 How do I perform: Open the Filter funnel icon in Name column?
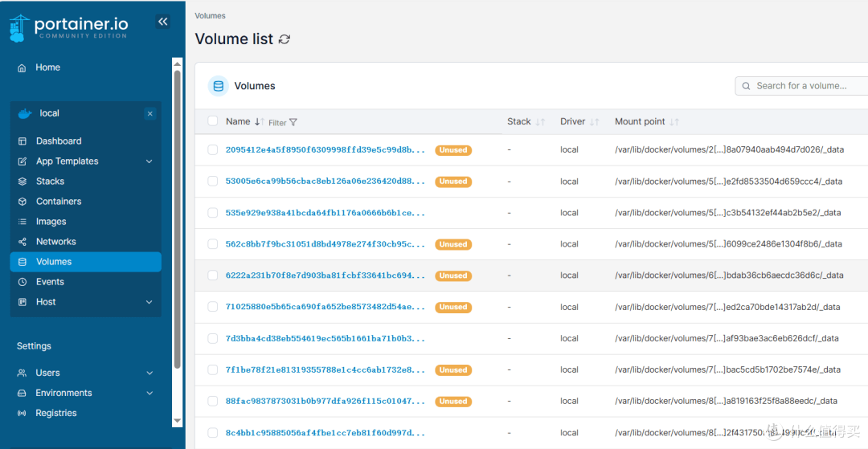tap(293, 122)
